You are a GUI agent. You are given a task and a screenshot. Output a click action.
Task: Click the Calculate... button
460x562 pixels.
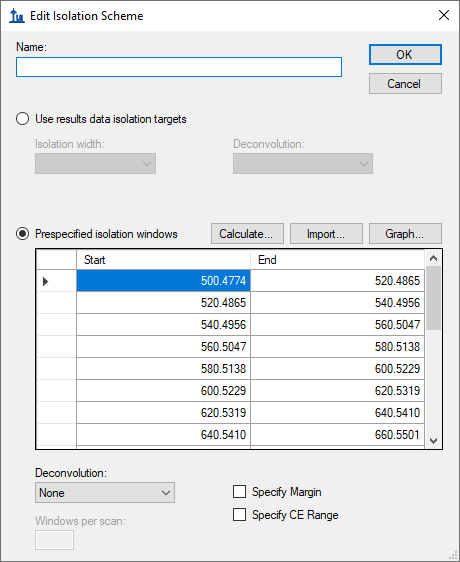coord(247,234)
